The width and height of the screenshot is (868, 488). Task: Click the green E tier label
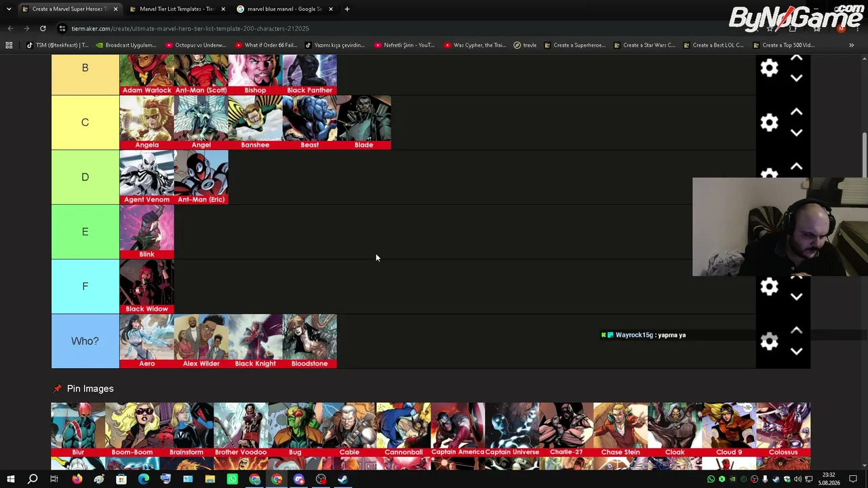(85, 232)
